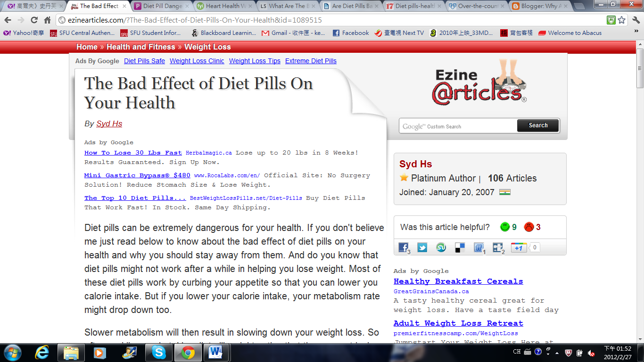
Task: Open the Syd Hs author profile link
Action: coord(109,123)
